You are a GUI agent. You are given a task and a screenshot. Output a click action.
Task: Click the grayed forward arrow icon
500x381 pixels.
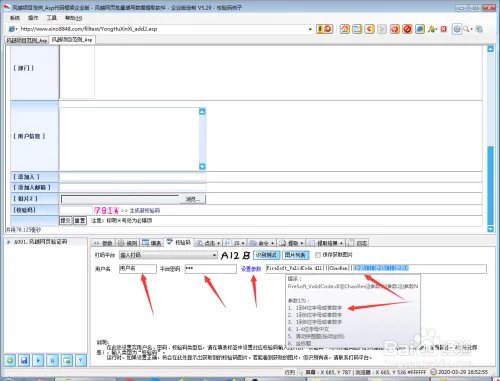[382, 29]
